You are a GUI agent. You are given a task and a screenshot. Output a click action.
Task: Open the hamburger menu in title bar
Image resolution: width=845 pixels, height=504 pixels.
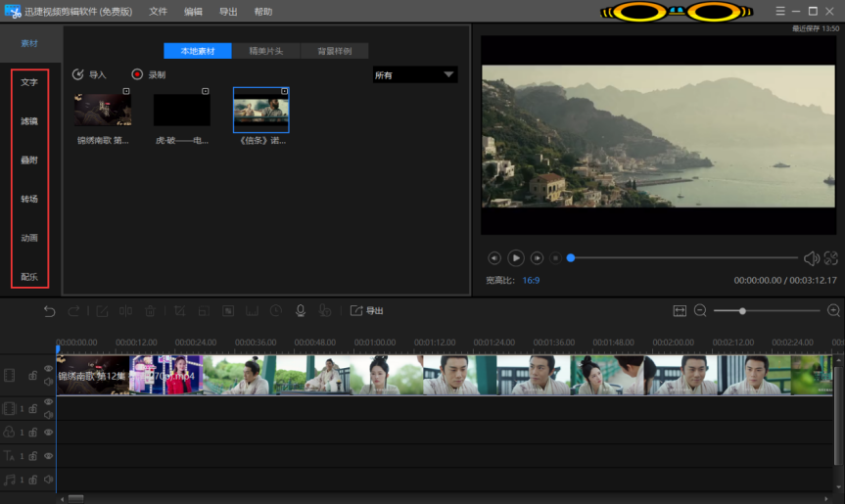[779, 12]
